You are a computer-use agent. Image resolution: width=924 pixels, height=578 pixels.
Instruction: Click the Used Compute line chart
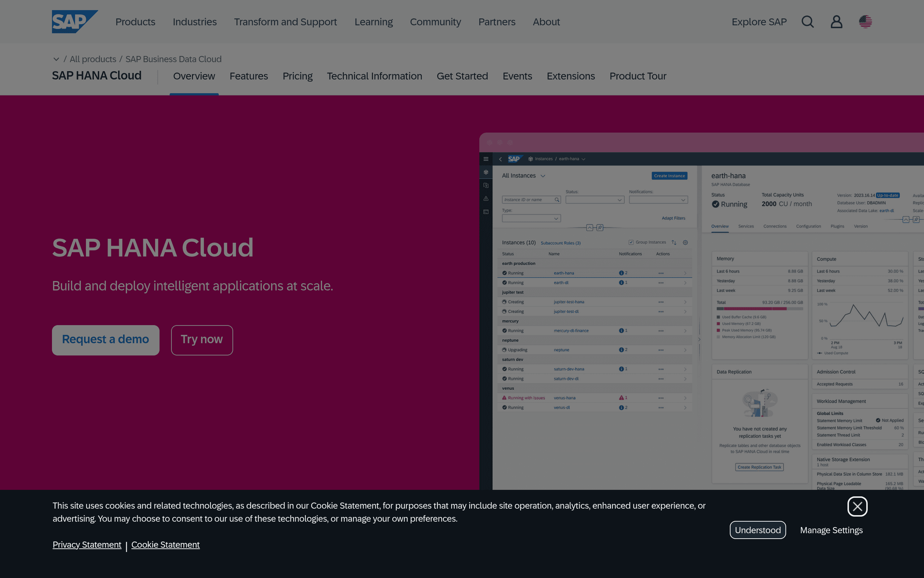pos(866,316)
